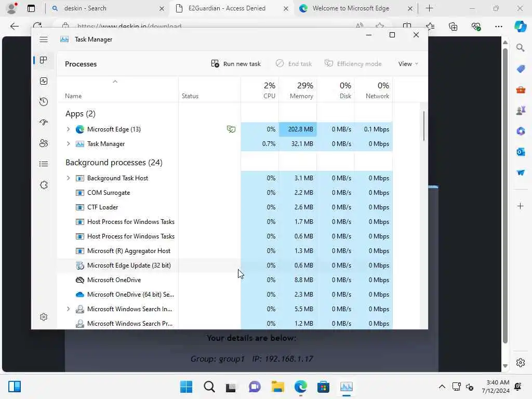
Task: Open Edge sidebar Outlook icon
Action: [x=521, y=152]
